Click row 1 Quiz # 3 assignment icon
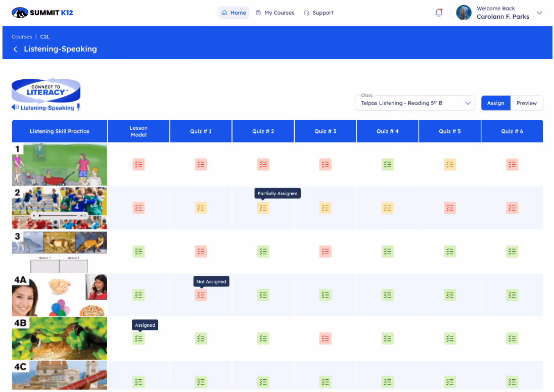This screenshot has width=554, height=392. point(325,164)
